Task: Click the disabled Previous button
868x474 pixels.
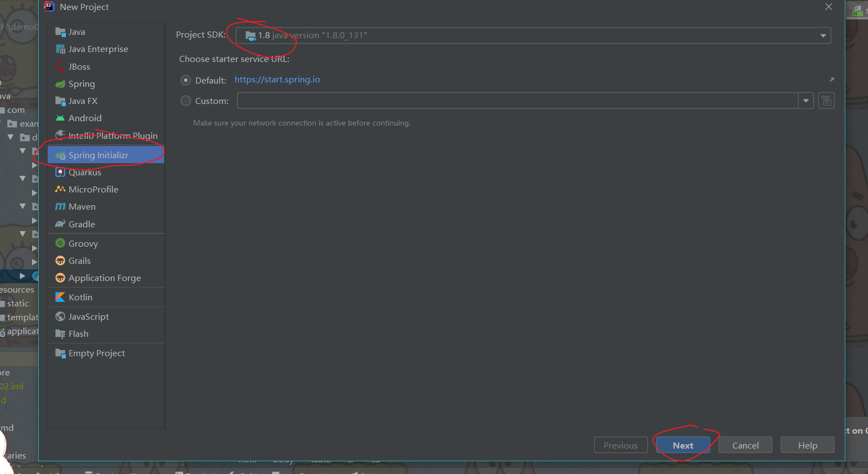Action: [621, 445]
